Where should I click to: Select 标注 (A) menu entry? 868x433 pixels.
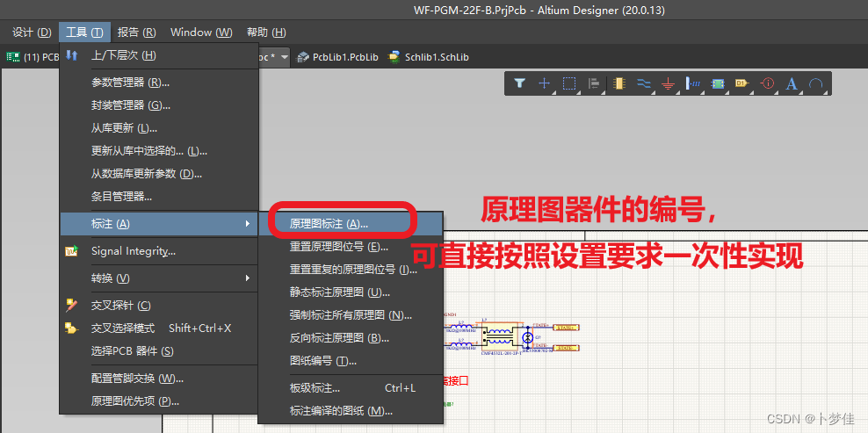click(159, 224)
